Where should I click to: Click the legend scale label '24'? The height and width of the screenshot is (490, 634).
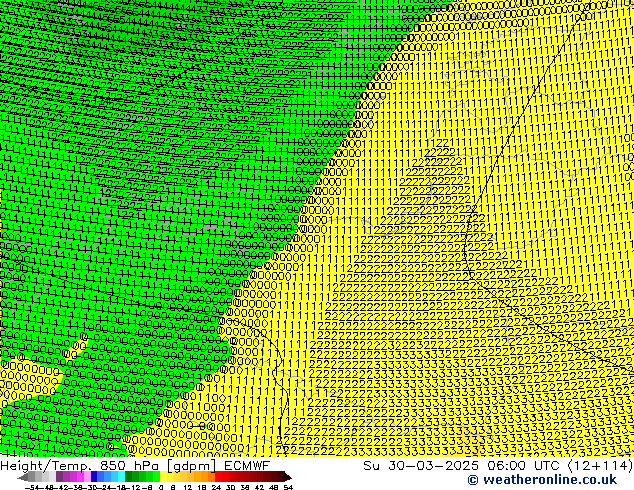[216, 487]
